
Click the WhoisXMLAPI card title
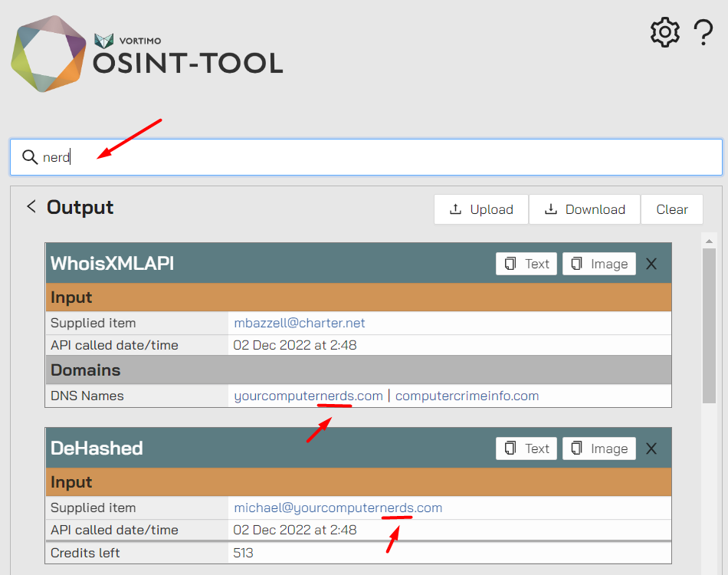[113, 263]
